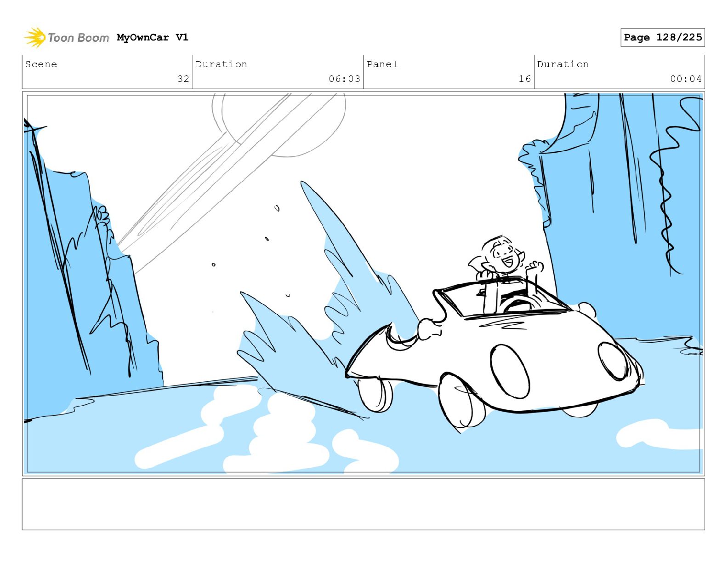Select the Panel header label

point(382,64)
